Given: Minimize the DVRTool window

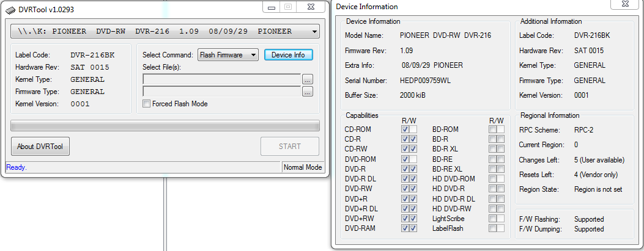Looking at the screenshot, I should click(x=271, y=7).
